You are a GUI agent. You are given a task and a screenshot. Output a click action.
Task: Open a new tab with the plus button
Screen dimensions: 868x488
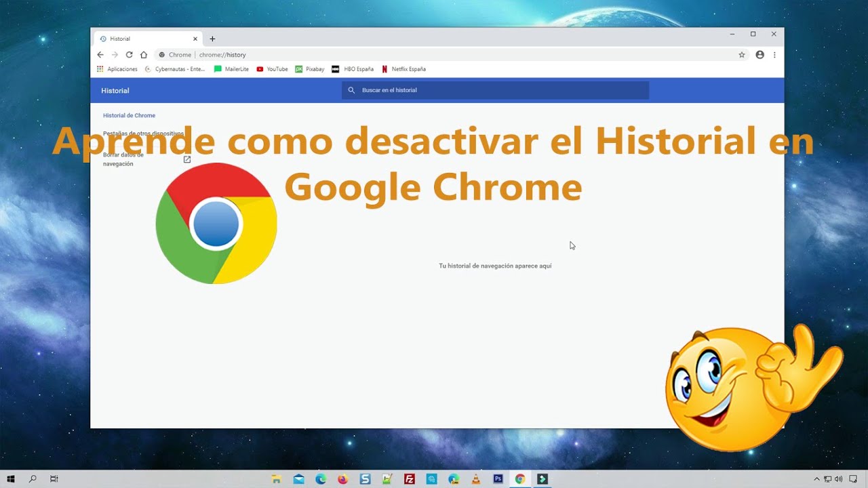[212, 39]
